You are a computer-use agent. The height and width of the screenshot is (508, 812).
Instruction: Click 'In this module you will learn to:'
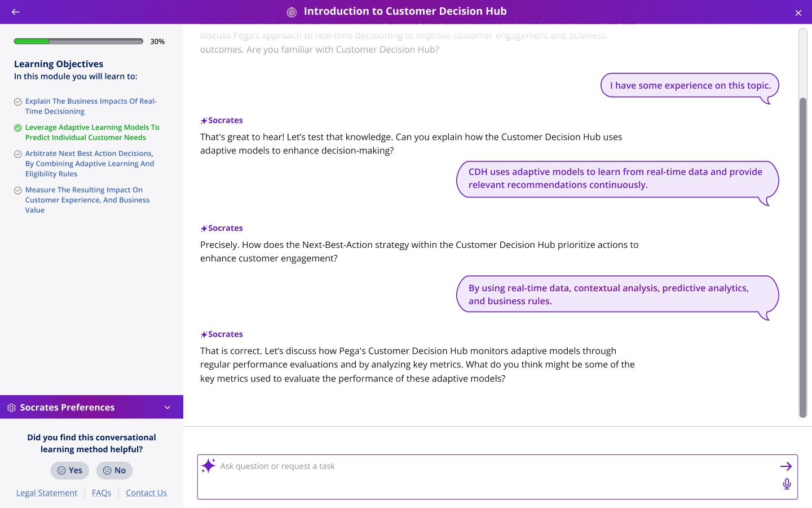(76, 76)
